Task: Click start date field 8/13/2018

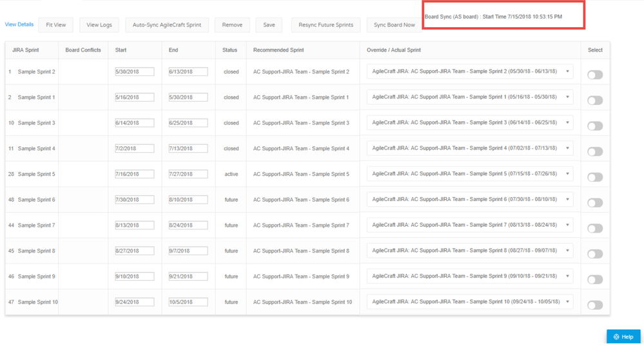Action: click(135, 225)
